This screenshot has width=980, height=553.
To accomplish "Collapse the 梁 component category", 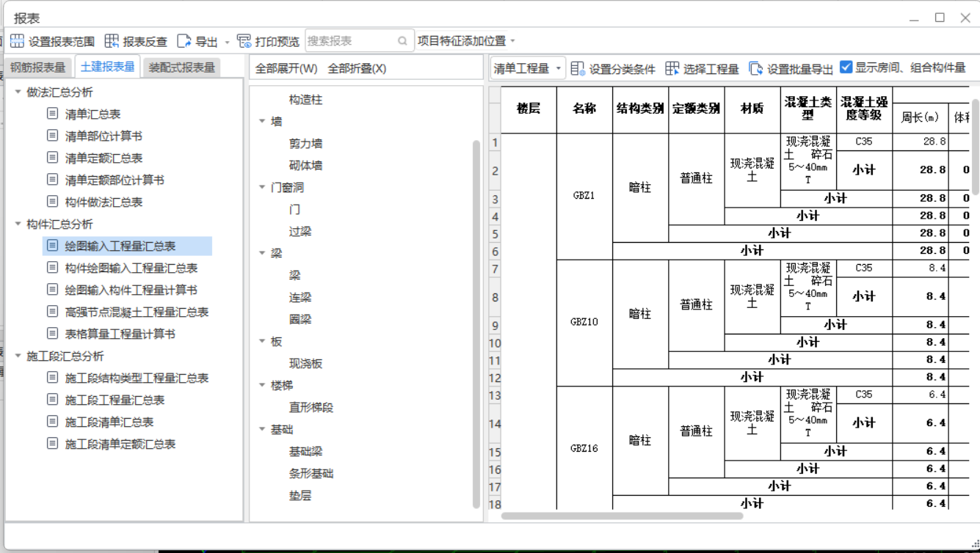I will [x=262, y=253].
